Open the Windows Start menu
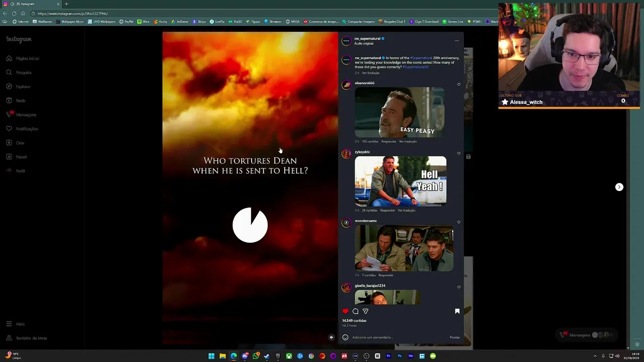 (211, 356)
